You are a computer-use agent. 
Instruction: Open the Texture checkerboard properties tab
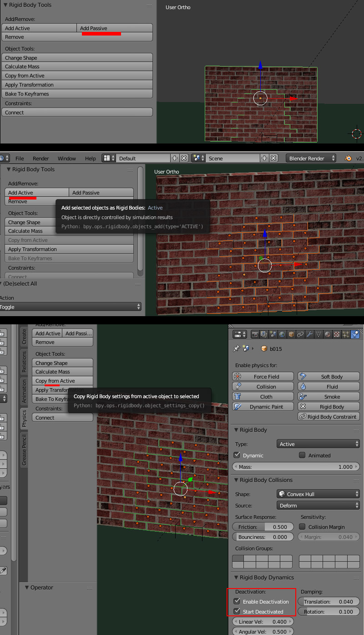(x=337, y=334)
